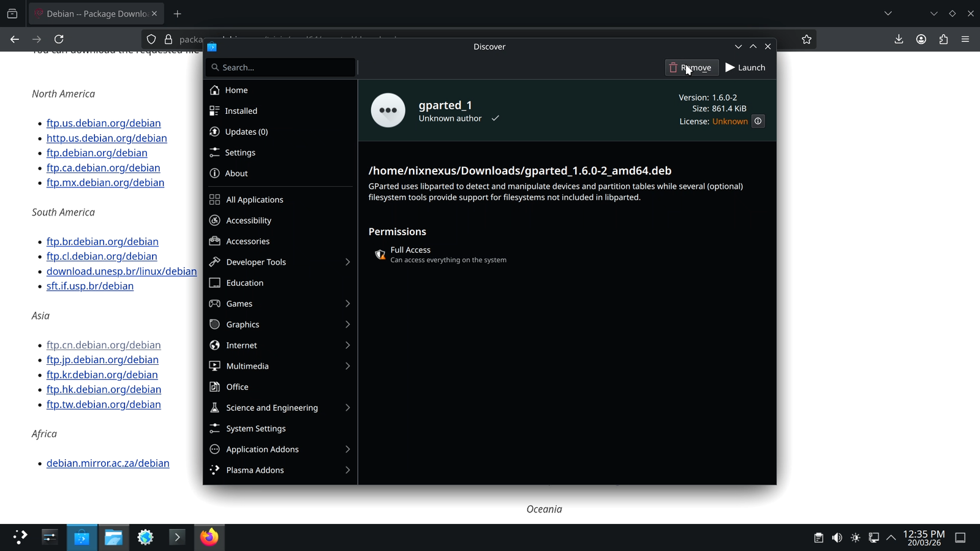The height and width of the screenshot is (551, 980).
Task: Browse All Applications category
Action: (x=280, y=200)
